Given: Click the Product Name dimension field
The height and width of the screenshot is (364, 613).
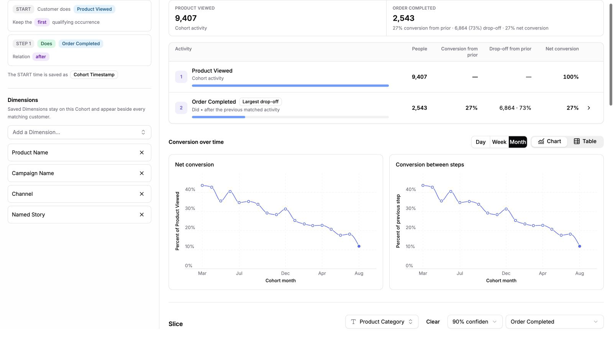Looking at the screenshot, I should (x=79, y=152).
